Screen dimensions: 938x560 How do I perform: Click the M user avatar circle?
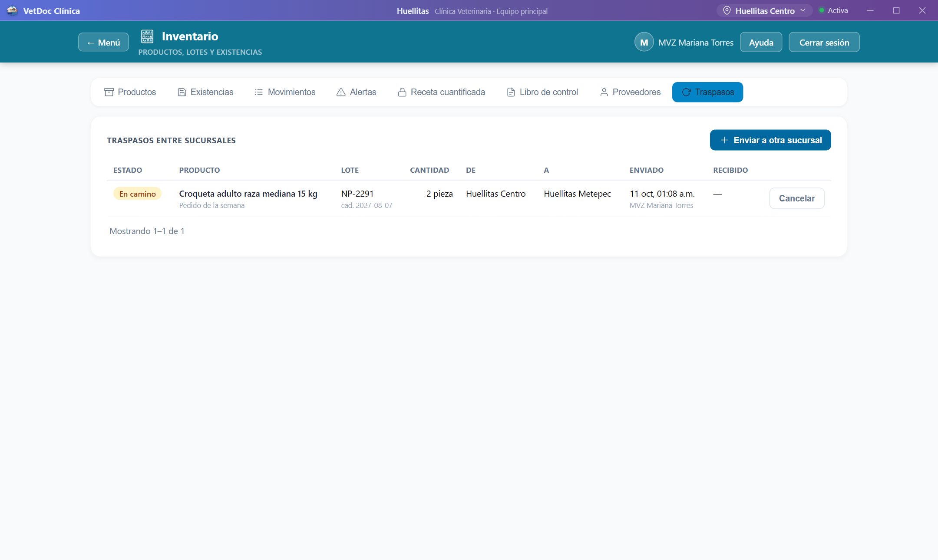(x=644, y=43)
